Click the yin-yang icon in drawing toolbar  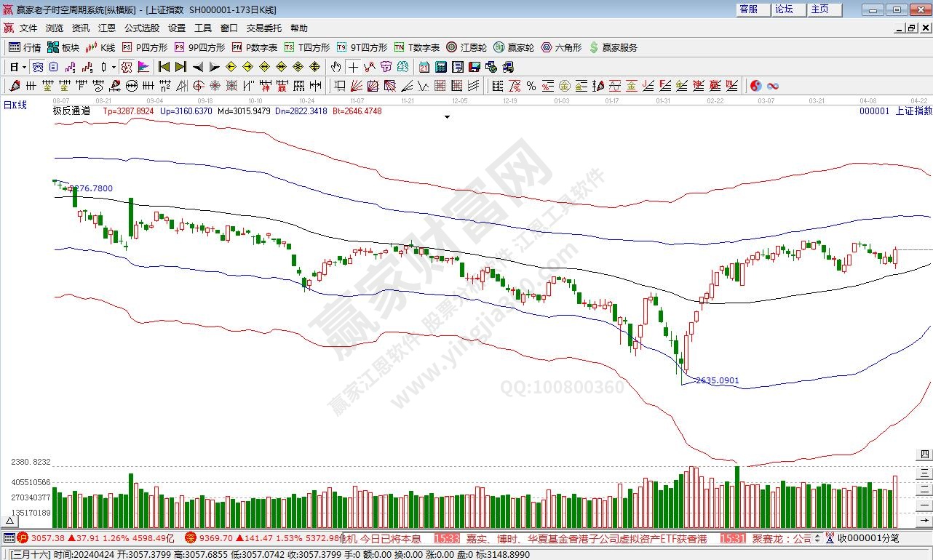(756, 86)
